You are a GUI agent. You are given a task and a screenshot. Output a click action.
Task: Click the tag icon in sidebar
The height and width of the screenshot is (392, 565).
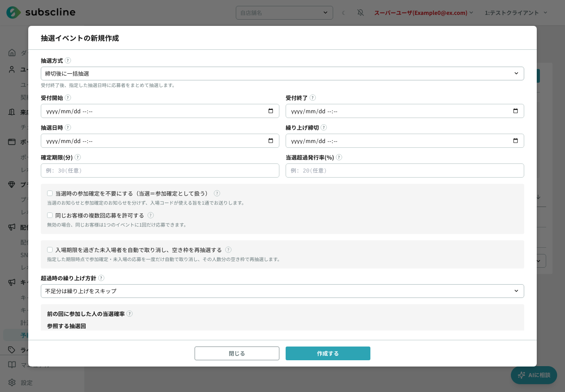pos(12,350)
